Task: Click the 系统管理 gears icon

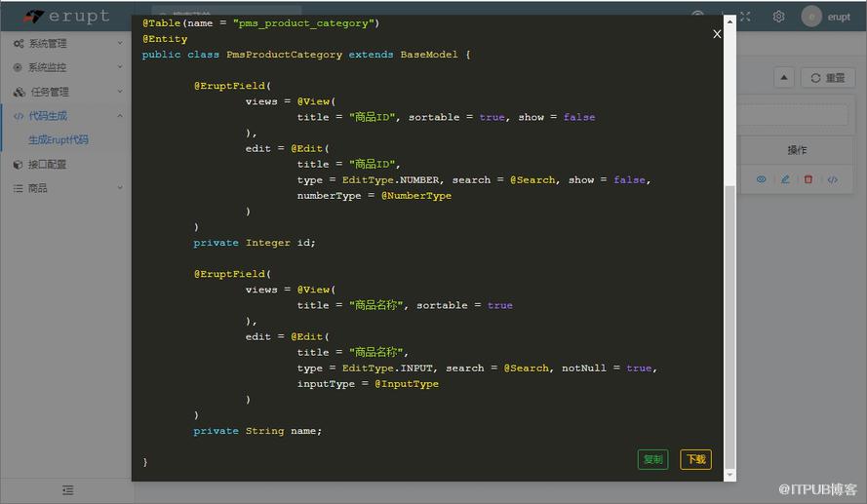Action: click(19, 44)
